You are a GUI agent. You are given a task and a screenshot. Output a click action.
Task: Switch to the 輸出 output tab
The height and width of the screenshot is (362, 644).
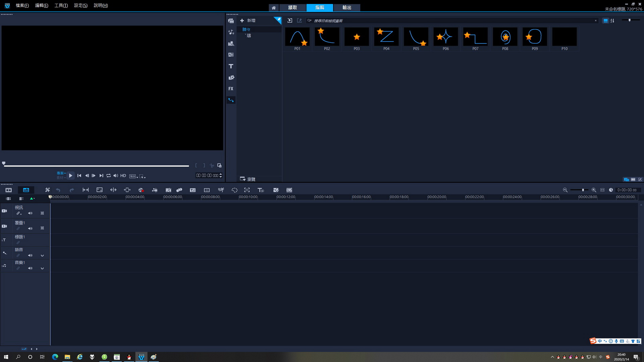(347, 7)
